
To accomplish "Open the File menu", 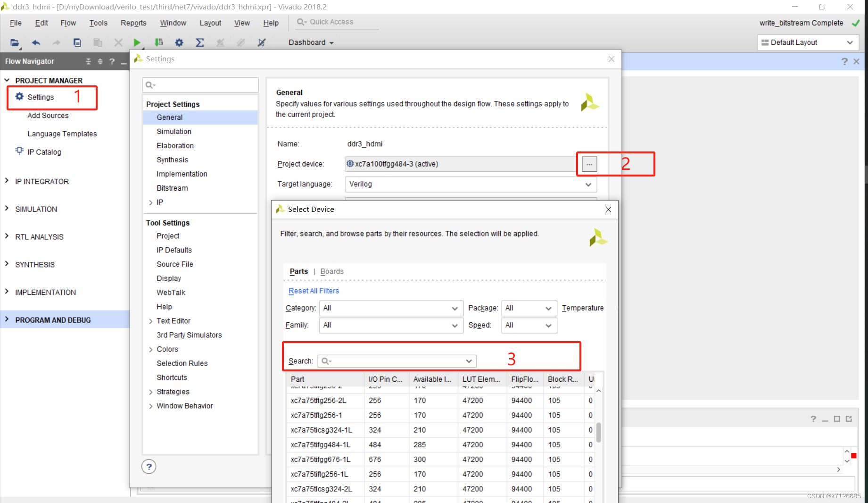I will pos(16,23).
